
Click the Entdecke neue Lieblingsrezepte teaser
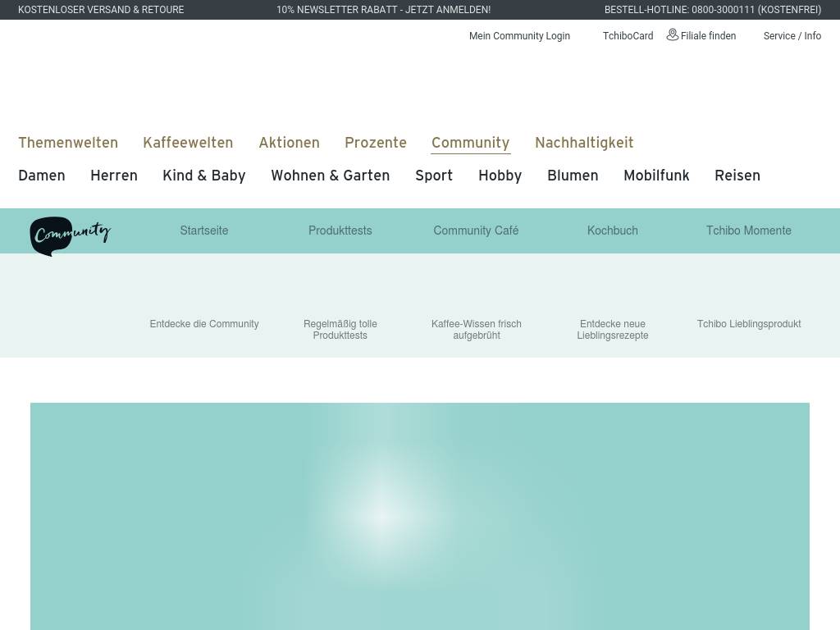[x=612, y=329]
